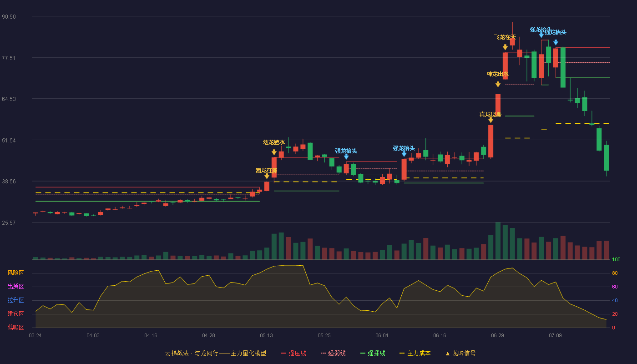The width and height of the screenshot is (637, 364).
Task: Click the 77.51 price axis label
Action: pyautogui.click(x=9, y=58)
